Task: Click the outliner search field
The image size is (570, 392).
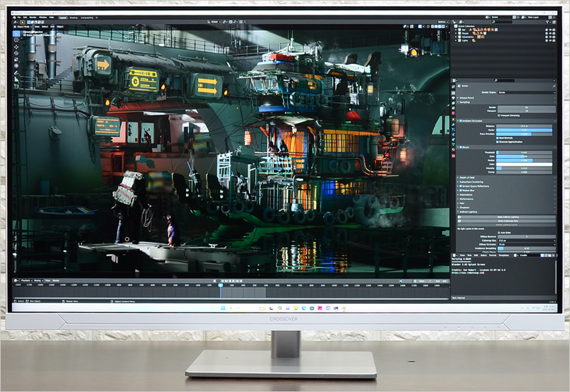Action: pos(504,22)
